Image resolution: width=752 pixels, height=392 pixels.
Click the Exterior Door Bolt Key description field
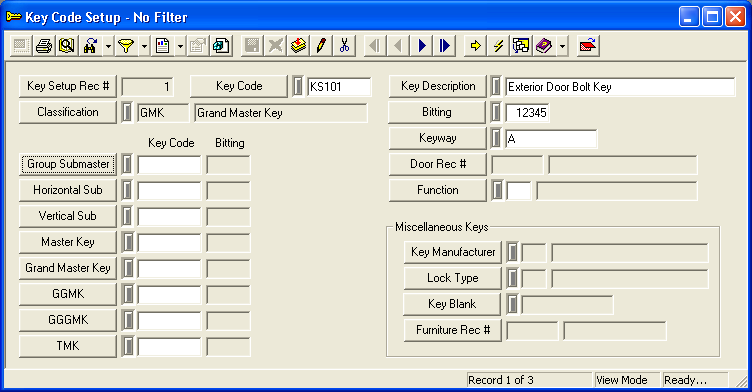tap(620, 87)
